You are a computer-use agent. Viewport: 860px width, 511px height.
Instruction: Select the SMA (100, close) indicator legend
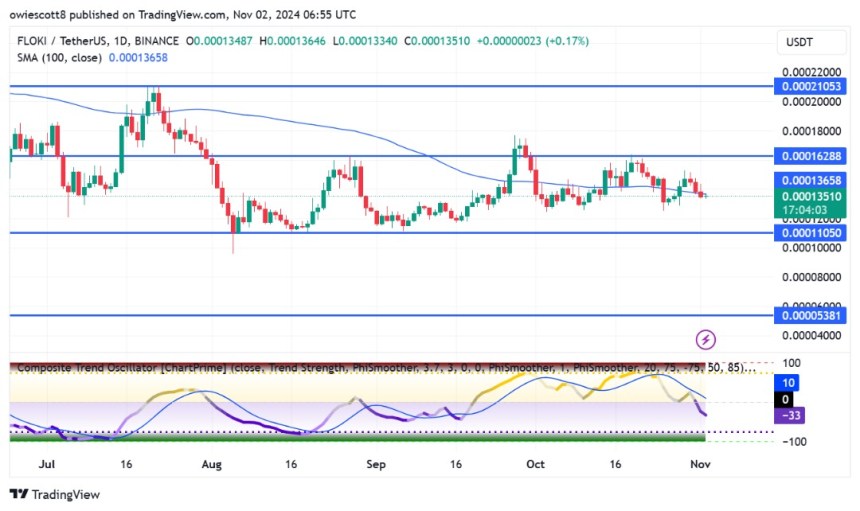pyautogui.click(x=57, y=60)
